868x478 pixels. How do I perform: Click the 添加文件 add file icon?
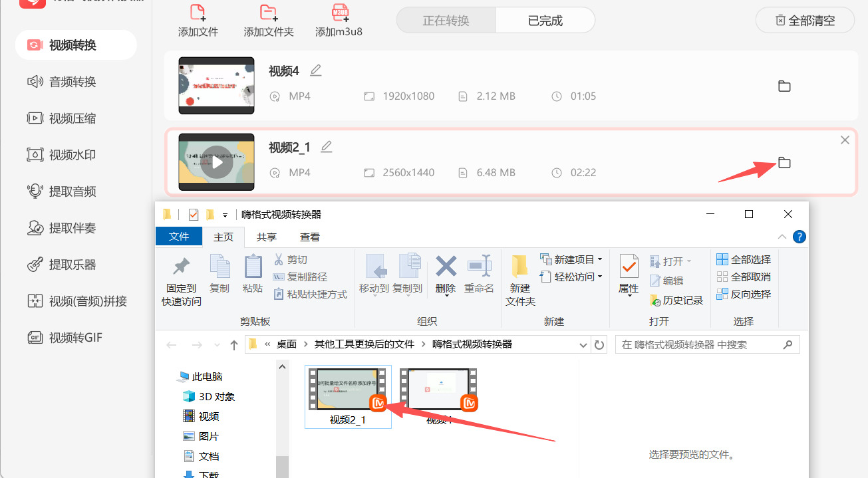coord(198,13)
